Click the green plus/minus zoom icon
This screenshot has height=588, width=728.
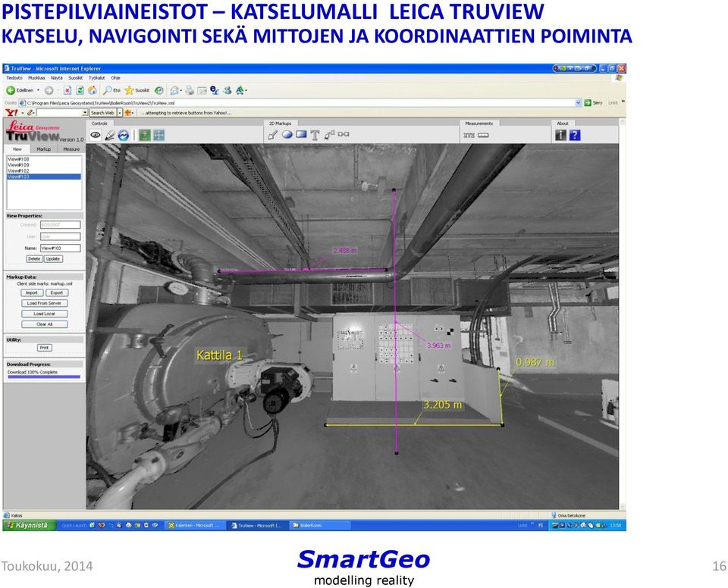(x=145, y=135)
